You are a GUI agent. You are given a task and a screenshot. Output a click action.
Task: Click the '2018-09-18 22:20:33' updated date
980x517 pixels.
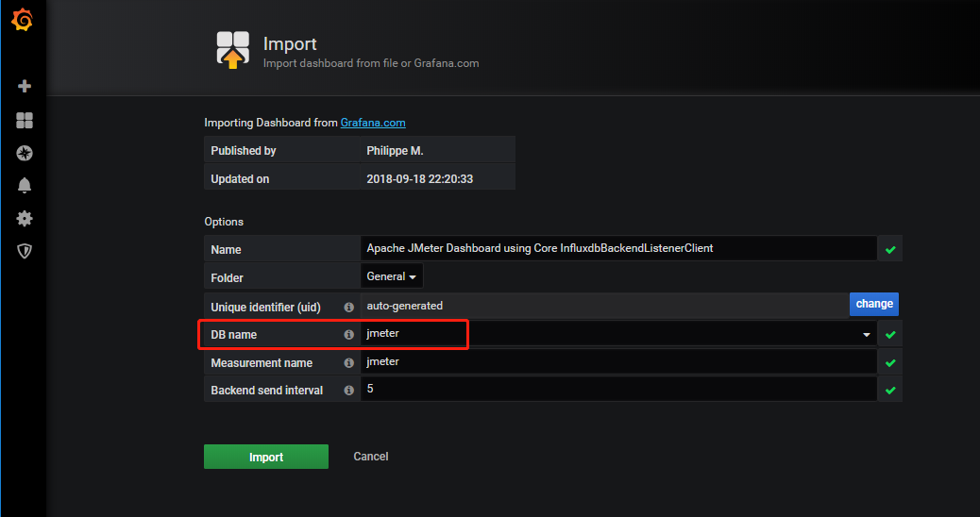[420, 179]
